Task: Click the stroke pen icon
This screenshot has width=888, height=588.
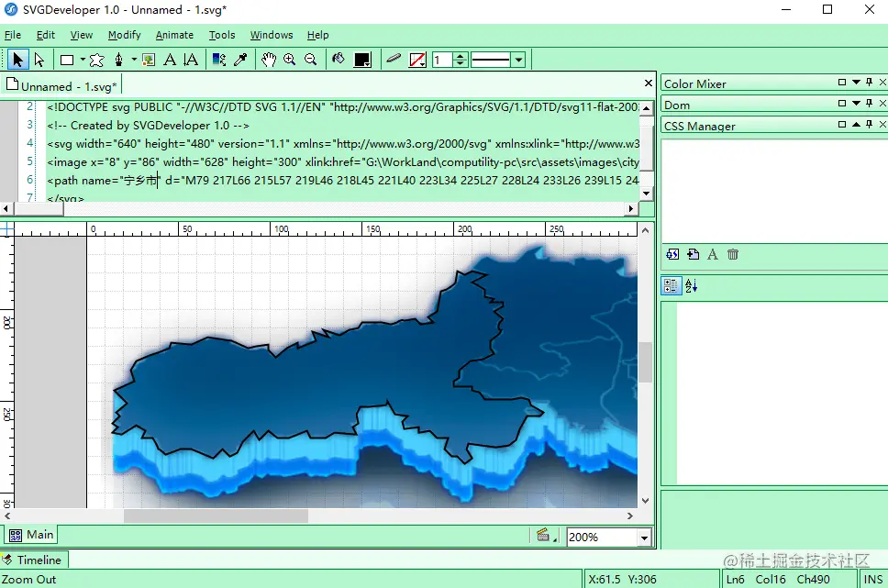Action: 394,59
